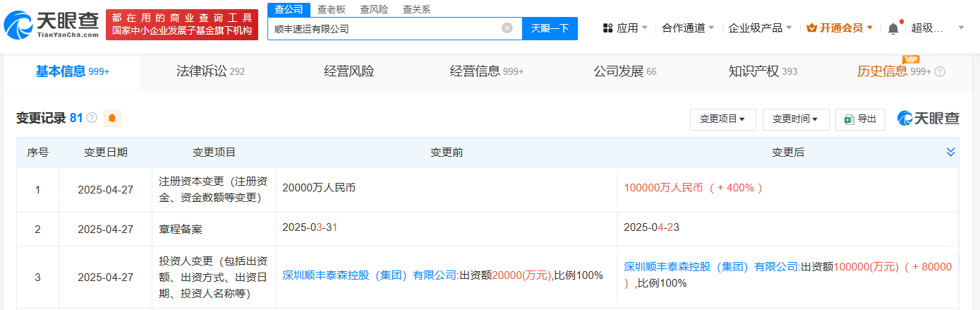The height and width of the screenshot is (310, 980).
Task: Open the 企业级产品 dropdown
Action: pyautogui.click(x=759, y=28)
